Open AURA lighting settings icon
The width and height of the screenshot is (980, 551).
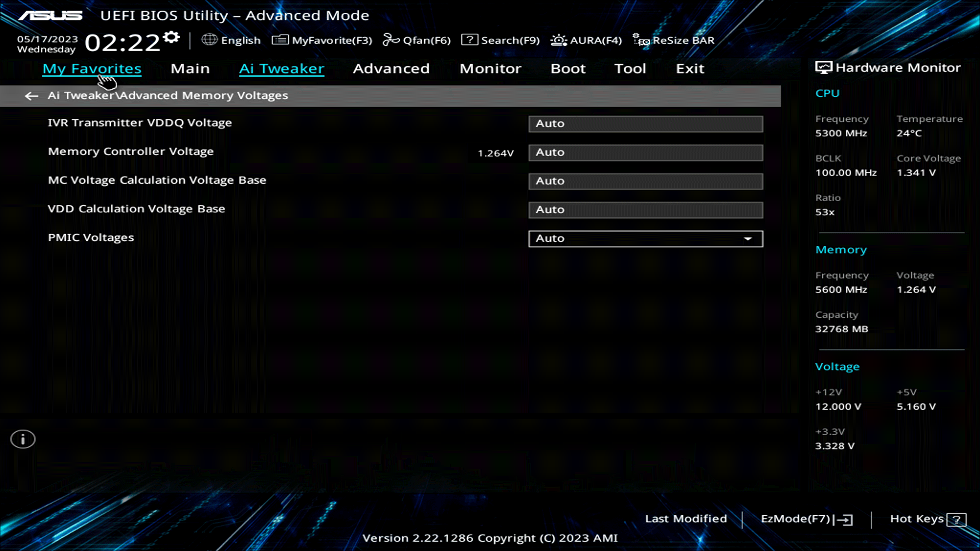point(558,40)
